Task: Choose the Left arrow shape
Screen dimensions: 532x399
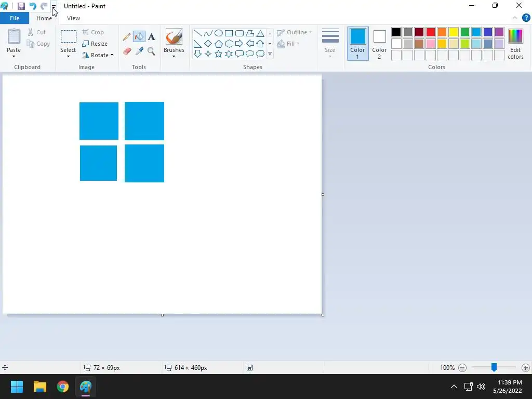Action: click(250, 44)
